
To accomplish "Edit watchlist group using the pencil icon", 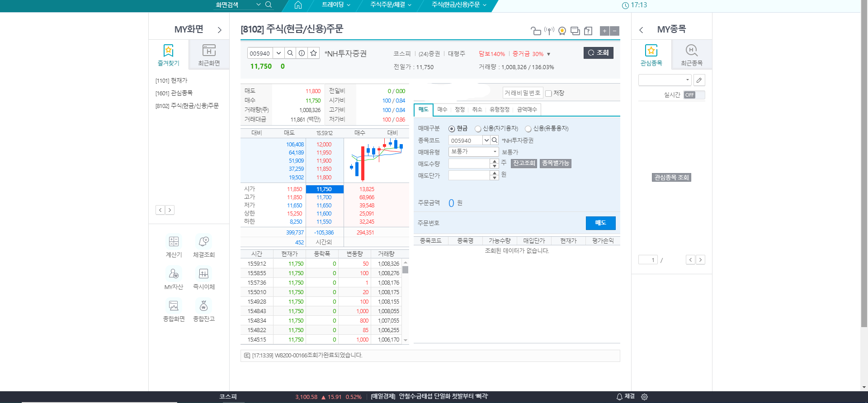I will coord(699,80).
